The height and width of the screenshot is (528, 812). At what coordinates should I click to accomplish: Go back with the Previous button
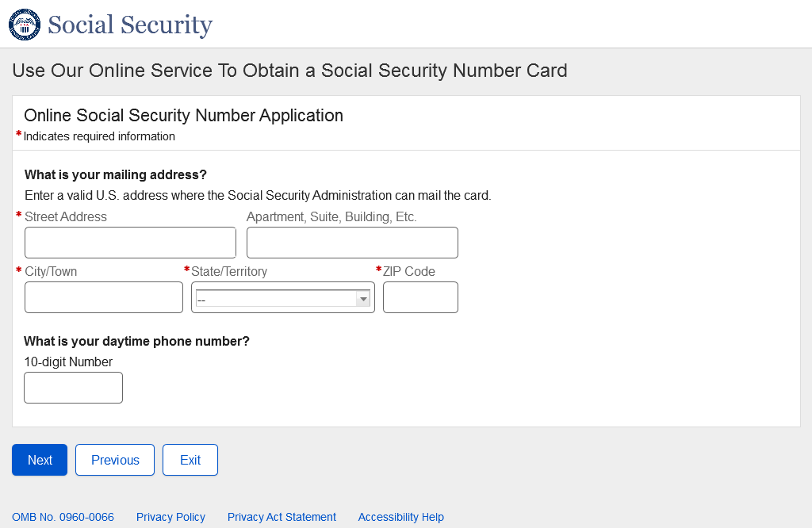(115, 460)
